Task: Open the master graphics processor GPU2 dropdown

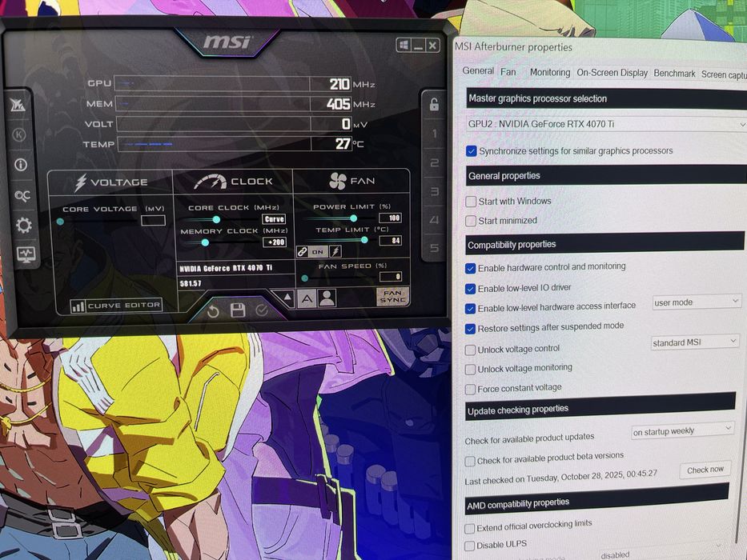Action: [606, 124]
